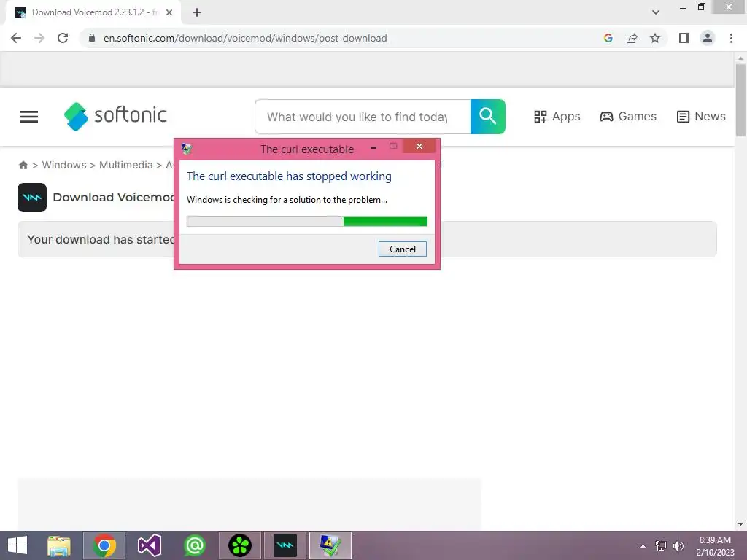Focus the Softonic search field
Screen dimensions: 747x560
point(363,117)
